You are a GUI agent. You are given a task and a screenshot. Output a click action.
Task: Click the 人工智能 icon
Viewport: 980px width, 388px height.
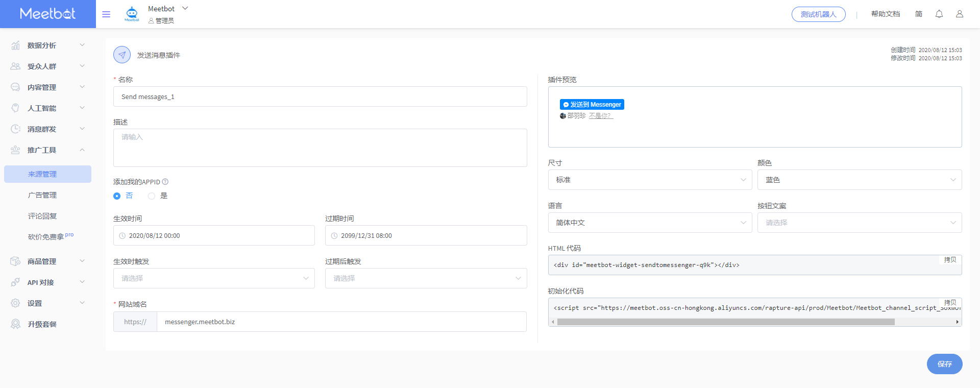click(15, 108)
